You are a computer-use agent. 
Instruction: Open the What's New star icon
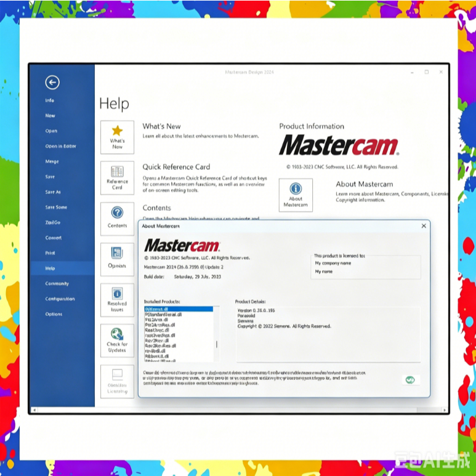point(117,131)
